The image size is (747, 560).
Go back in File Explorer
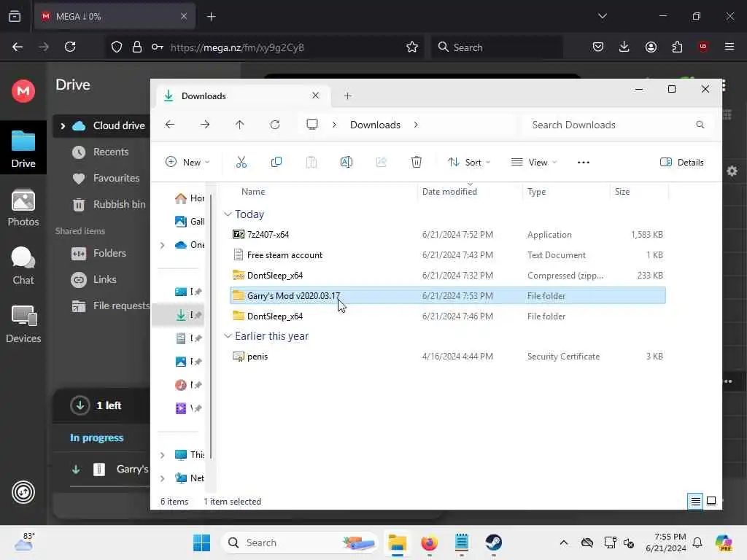[x=169, y=125]
